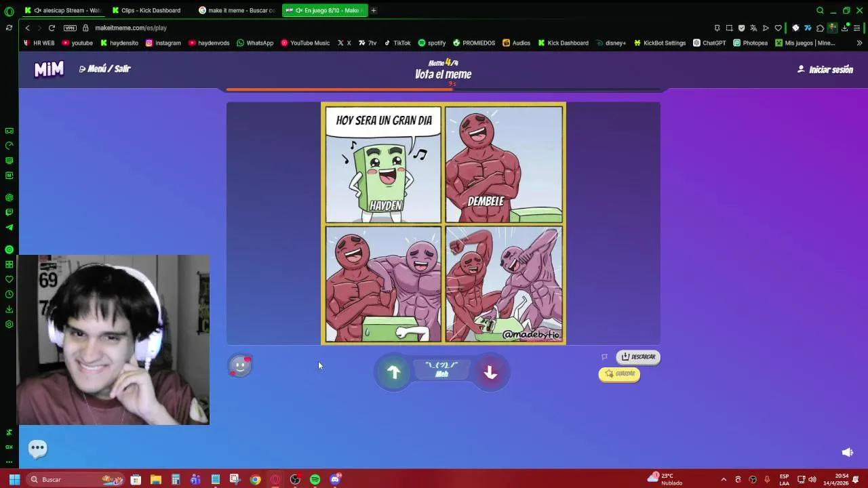Open Menú / Salir
Screen dimensions: 868x488
tap(104, 68)
